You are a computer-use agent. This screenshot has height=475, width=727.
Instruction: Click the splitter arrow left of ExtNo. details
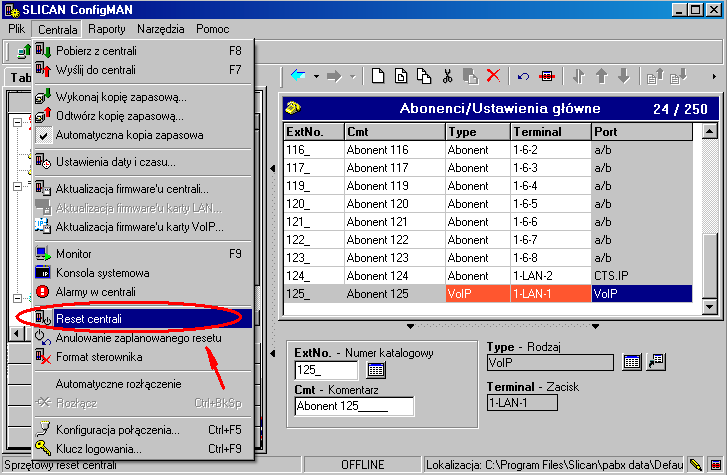(x=273, y=353)
